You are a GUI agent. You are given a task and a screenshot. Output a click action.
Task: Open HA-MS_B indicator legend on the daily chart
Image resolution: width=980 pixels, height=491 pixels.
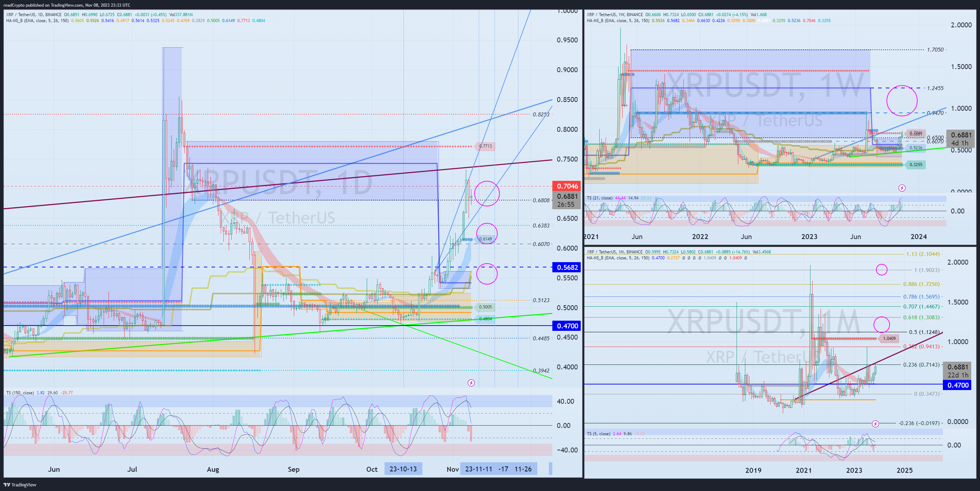pos(37,21)
